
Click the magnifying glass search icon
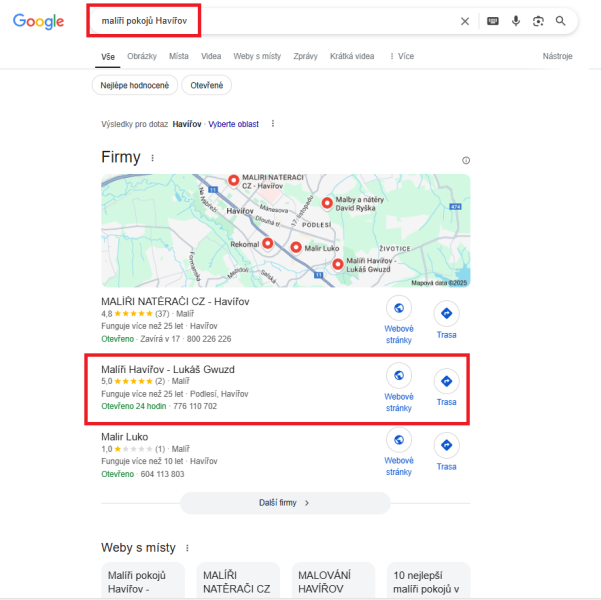[560, 21]
